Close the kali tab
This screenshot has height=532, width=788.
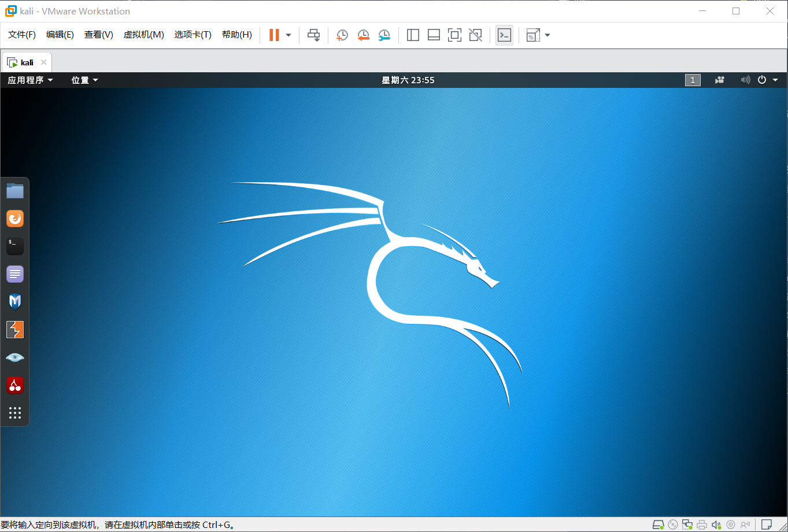click(x=43, y=62)
